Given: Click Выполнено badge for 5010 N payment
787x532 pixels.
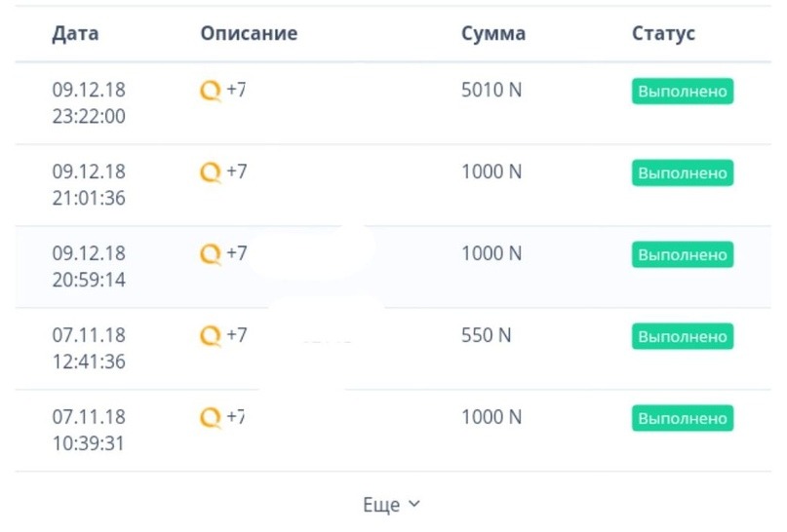Looking at the screenshot, I should 682,92.
